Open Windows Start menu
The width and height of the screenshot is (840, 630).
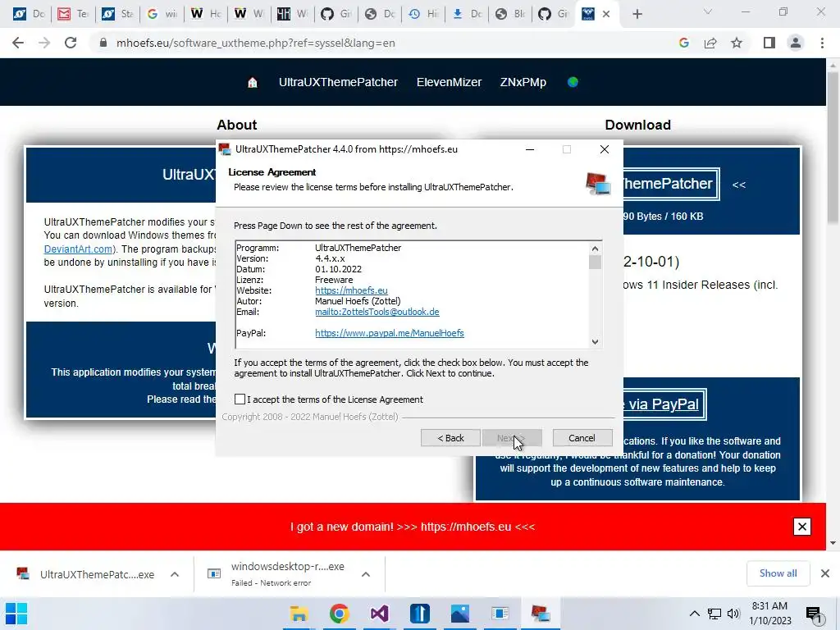(x=16, y=614)
